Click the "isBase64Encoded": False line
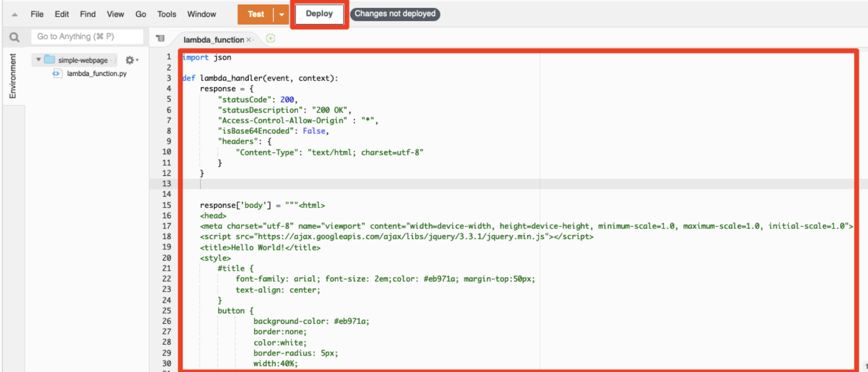The image size is (868, 372). (x=274, y=131)
